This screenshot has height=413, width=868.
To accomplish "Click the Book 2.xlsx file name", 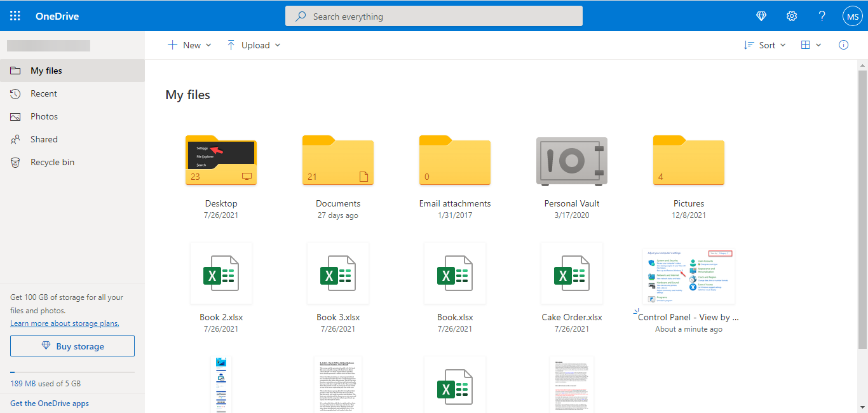I will 221,317.
